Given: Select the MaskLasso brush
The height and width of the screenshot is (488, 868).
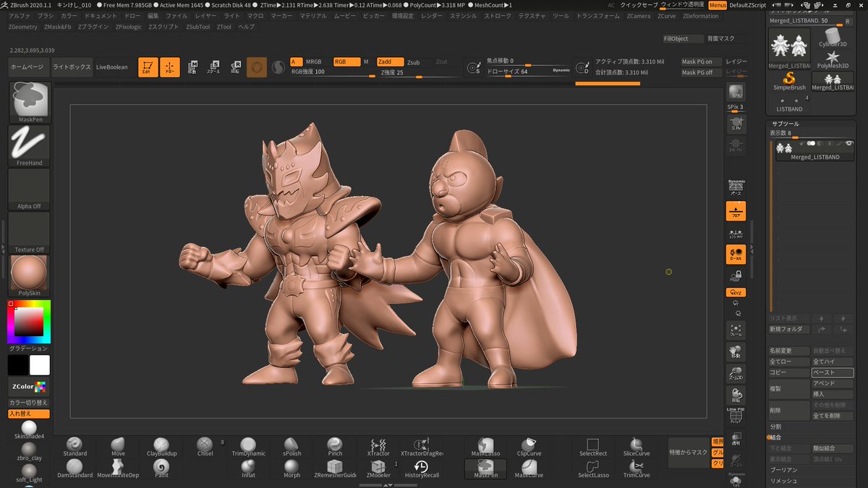Looking at the screenshot, I should click(x=486, y=447).
